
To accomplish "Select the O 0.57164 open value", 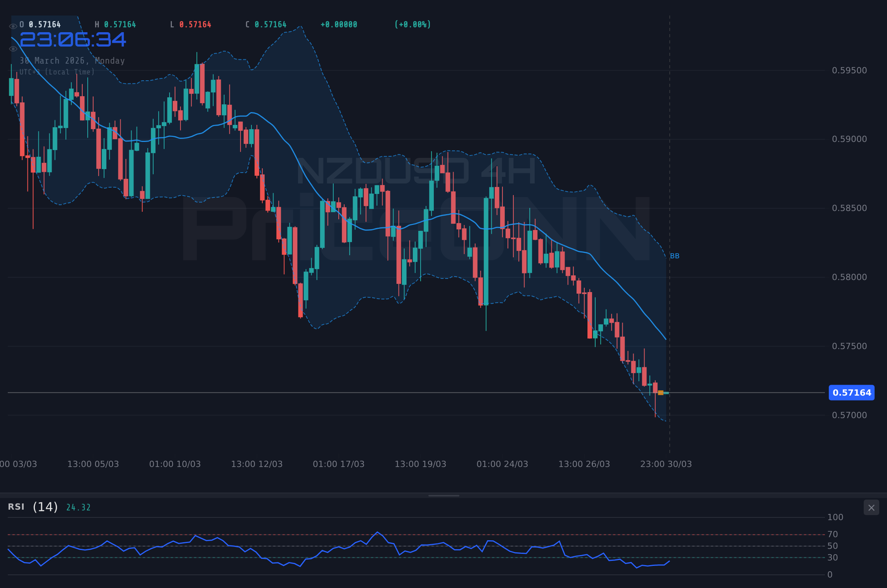I will [40, 24].
